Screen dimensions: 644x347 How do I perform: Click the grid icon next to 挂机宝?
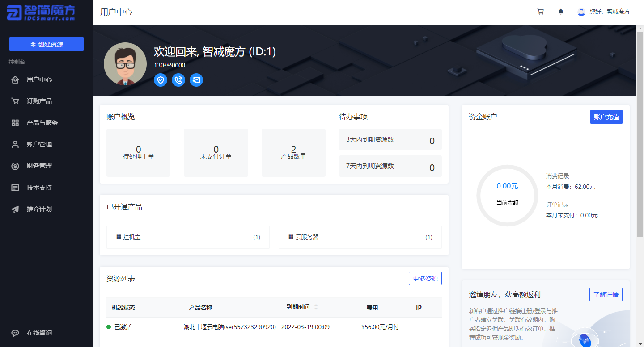click(119, 237)
